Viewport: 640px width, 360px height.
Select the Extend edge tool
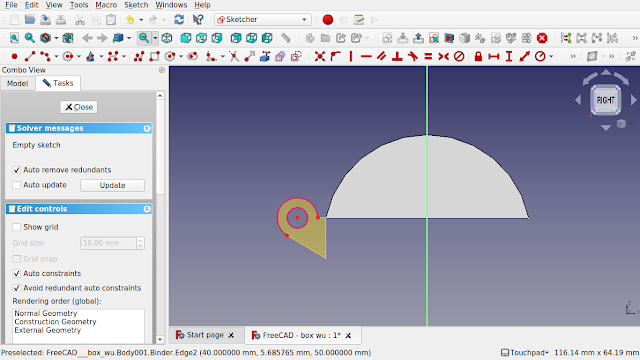tap(249, 56)
